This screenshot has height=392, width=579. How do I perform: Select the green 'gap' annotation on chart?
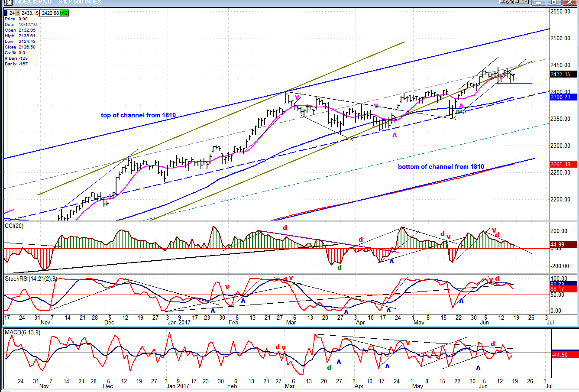(460, 111)
